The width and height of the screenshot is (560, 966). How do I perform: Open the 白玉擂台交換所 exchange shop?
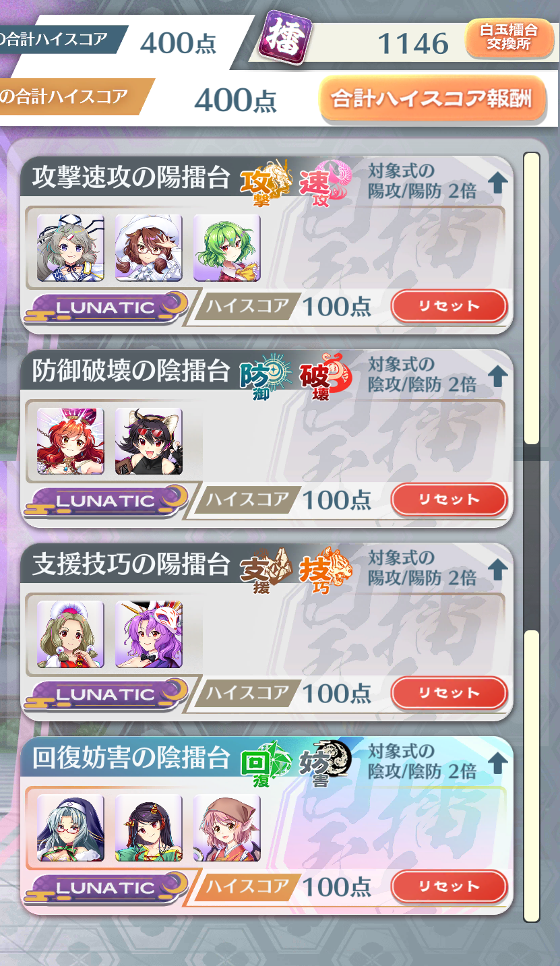click(x=509, y=39)
